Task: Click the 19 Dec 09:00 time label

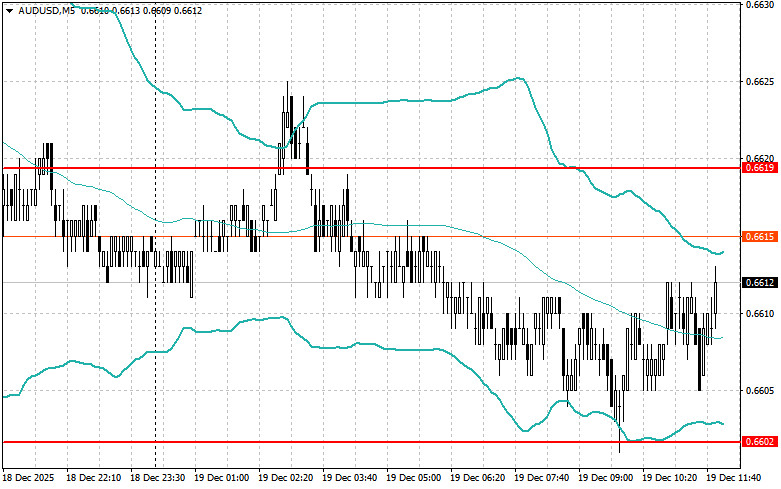Action: pos(605,478)
